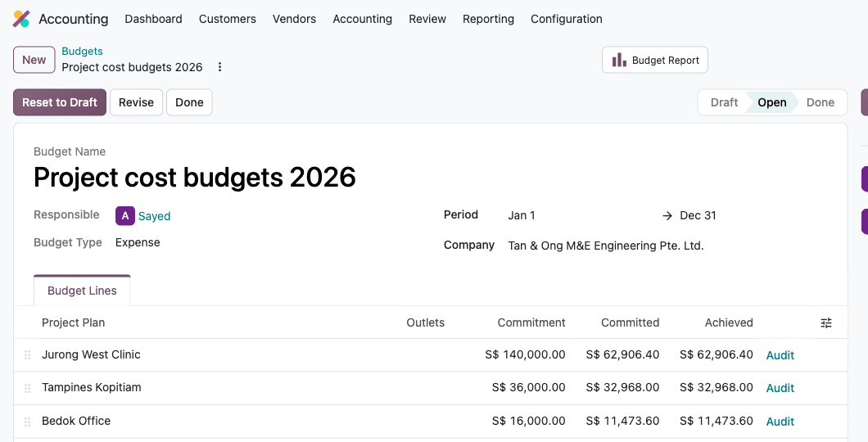Viewport: 868px width, 442px height.
Task: Click Audit link for Tampines Kopitiam
Action: [780, 388]
